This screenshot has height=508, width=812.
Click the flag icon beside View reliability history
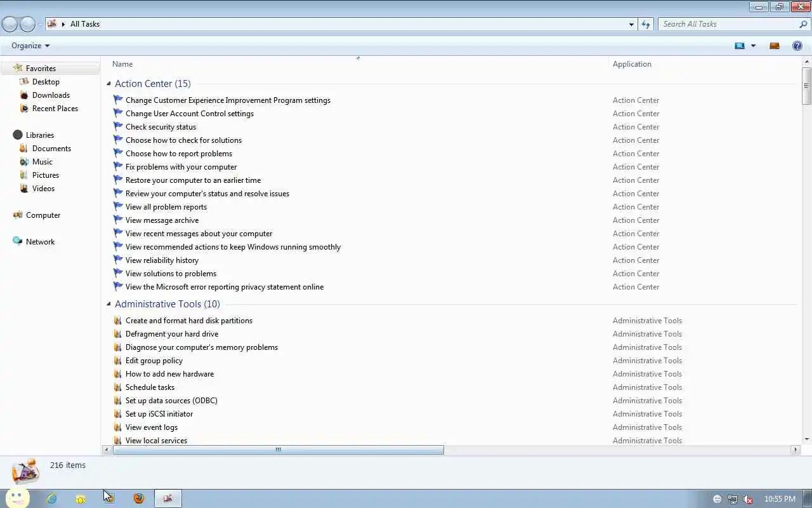117,260
